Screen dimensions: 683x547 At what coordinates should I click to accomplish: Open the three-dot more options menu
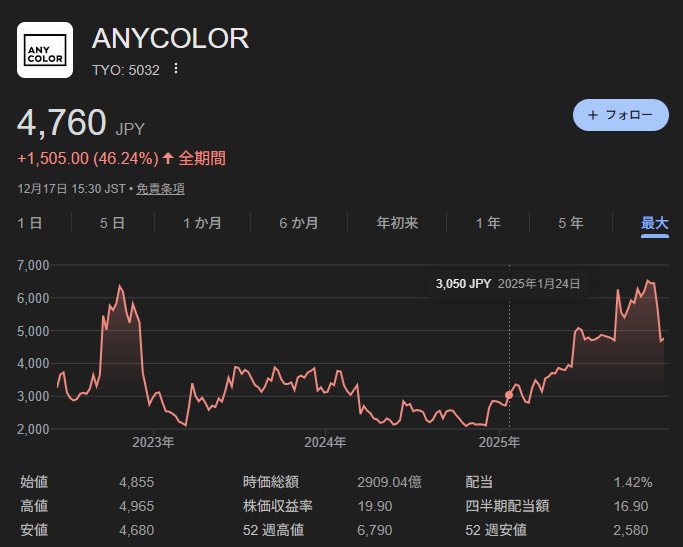[x=176, y=69]
